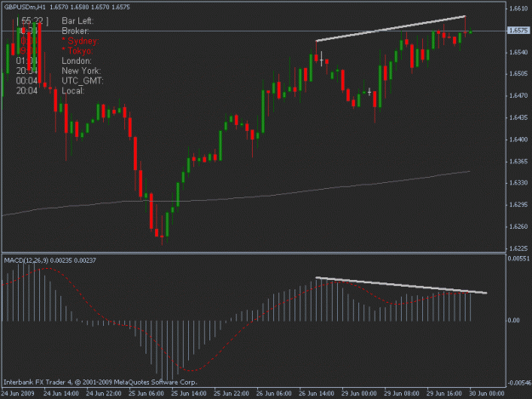Click the price axis label 1.6505
532x399 pixels.
[518, 74]
